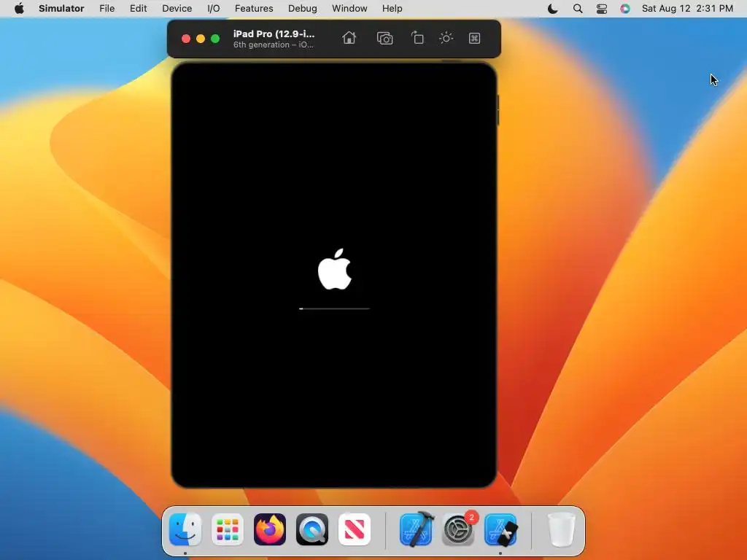The height and width of the screenshot is (560, 747).
Task: Close the Simulator window with red button
Action: click(186, 39)
